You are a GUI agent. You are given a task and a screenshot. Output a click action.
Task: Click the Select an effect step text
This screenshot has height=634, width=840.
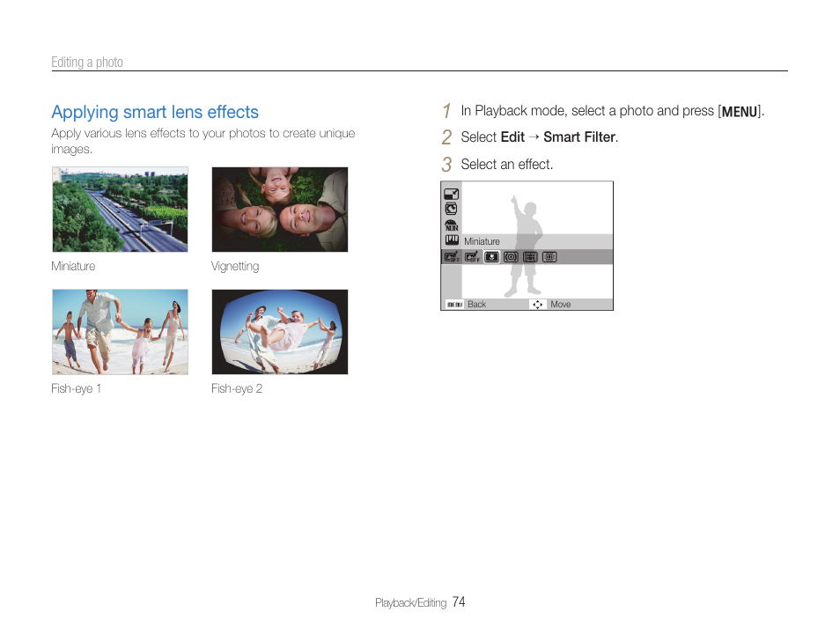point(507,165)
